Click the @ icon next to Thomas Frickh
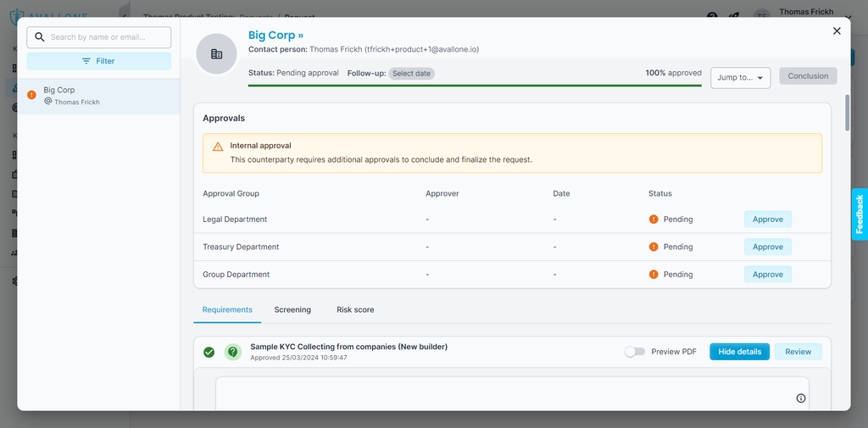 pyautogui.click(x=47, y=102)
